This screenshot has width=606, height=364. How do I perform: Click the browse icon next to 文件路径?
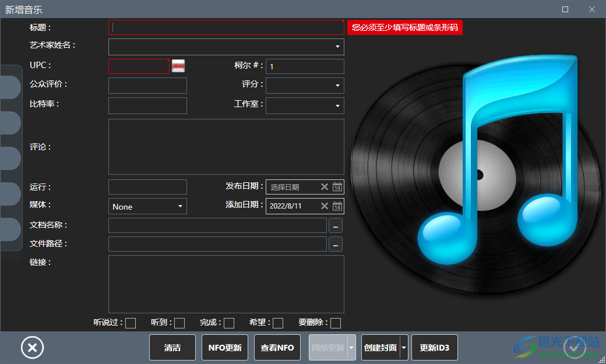pos(336,244)
